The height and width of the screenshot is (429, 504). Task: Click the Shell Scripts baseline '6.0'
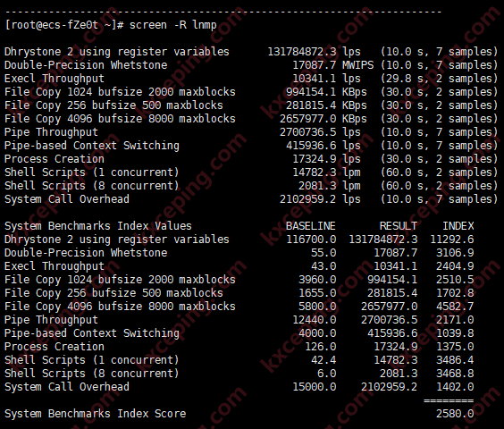[x=327, y=374]
